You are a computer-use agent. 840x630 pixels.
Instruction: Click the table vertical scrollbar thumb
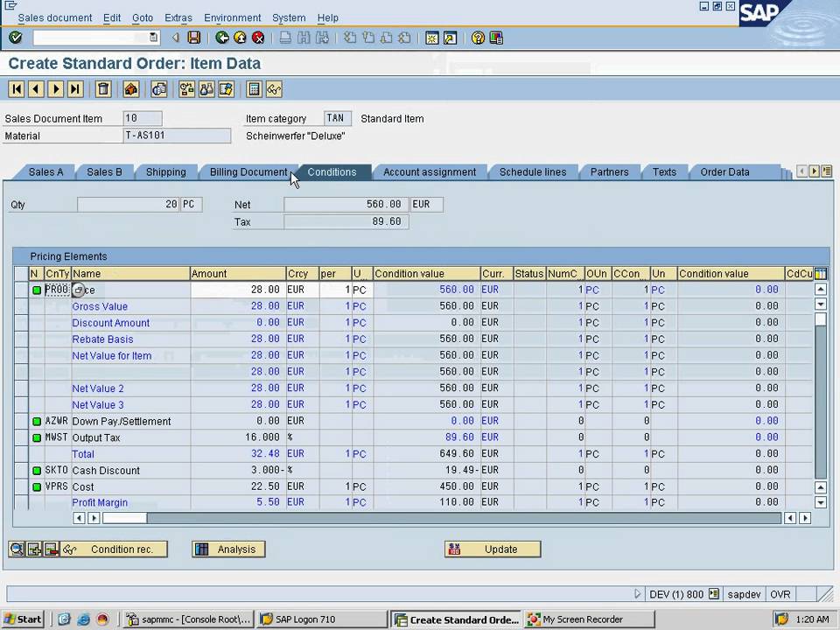pyautogui.click(x=820, y=320)
